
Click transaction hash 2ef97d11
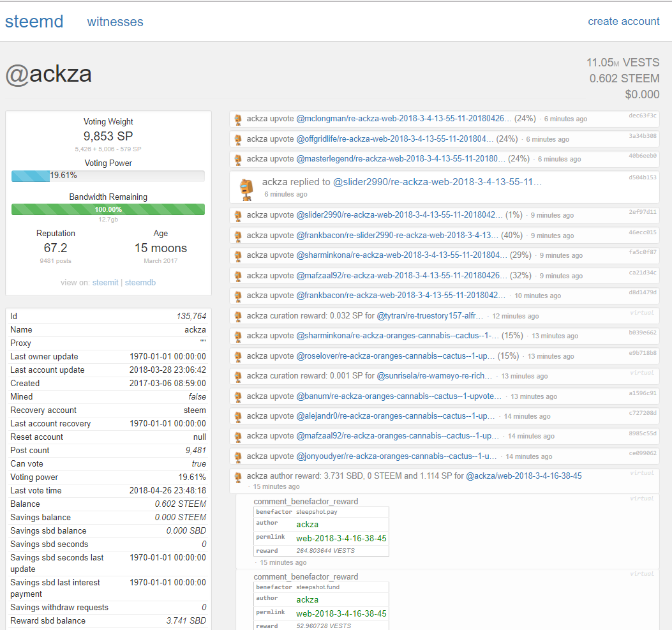[x=643, y=212]
